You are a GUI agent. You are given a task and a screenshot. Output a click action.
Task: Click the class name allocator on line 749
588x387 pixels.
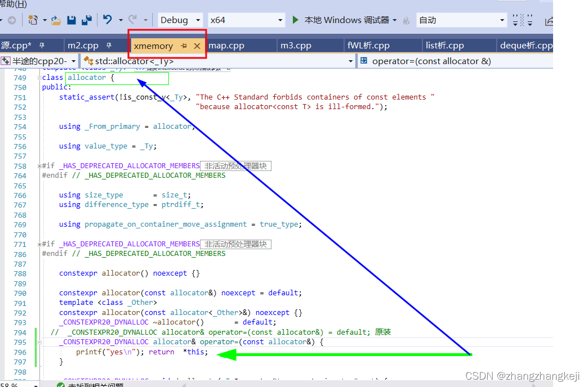click(87, 78)
